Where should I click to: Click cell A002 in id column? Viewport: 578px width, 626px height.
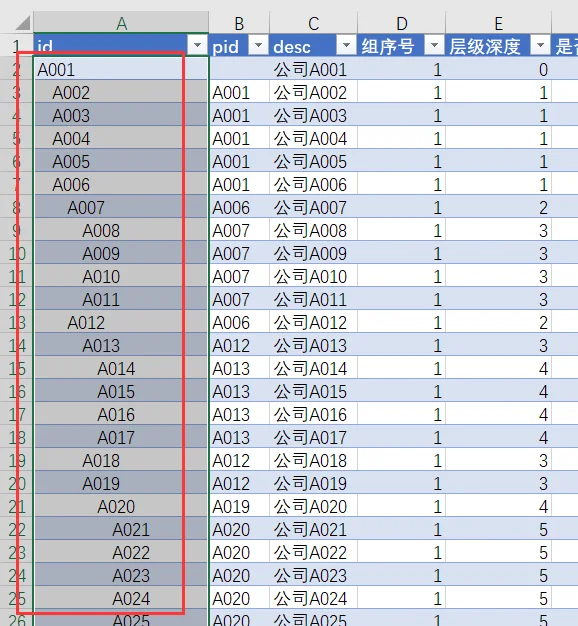121,93
